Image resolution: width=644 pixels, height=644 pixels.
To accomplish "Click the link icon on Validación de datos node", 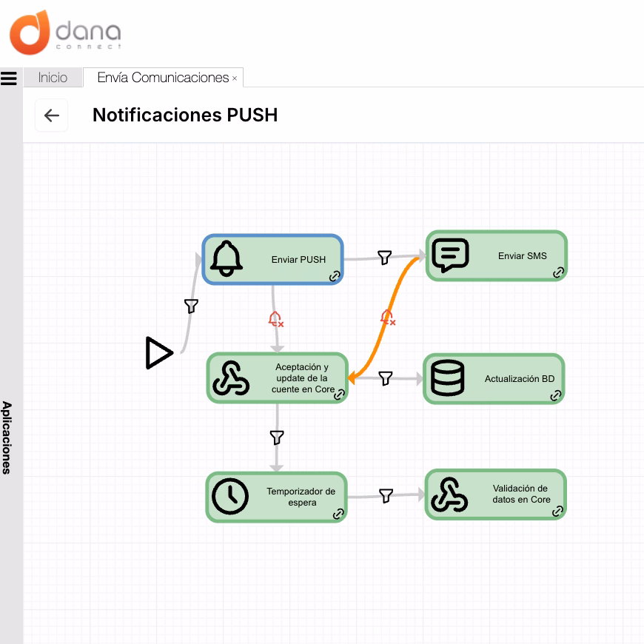I will click(557, 511).
